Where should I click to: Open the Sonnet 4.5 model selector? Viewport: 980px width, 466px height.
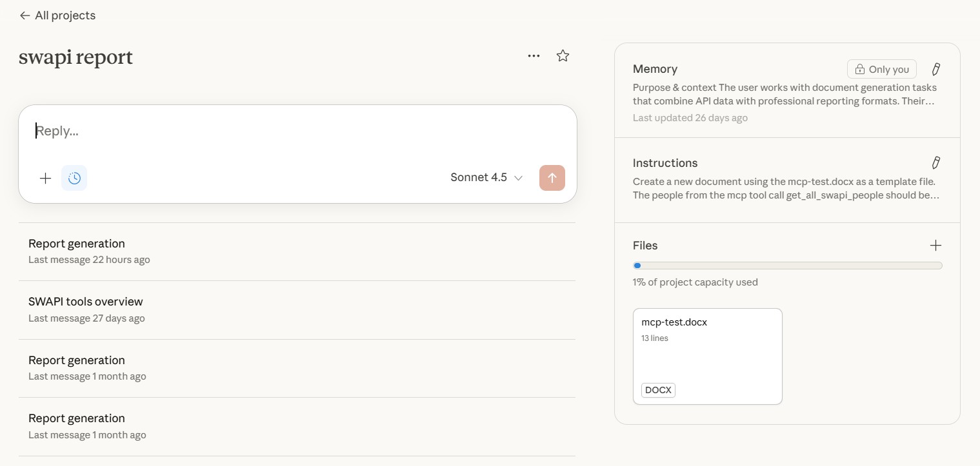click(486, 177)
